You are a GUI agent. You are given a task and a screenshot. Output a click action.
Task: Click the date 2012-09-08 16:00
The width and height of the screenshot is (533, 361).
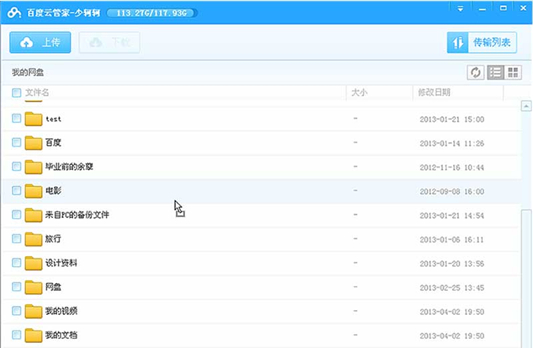452,192
